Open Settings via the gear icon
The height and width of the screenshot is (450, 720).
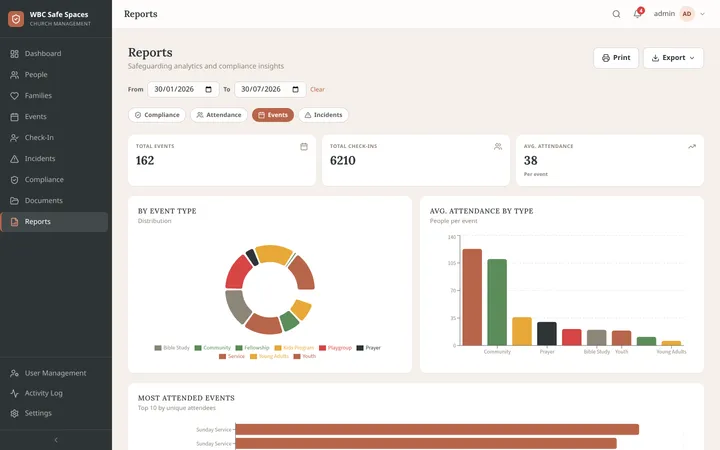(x=14, y=413)
